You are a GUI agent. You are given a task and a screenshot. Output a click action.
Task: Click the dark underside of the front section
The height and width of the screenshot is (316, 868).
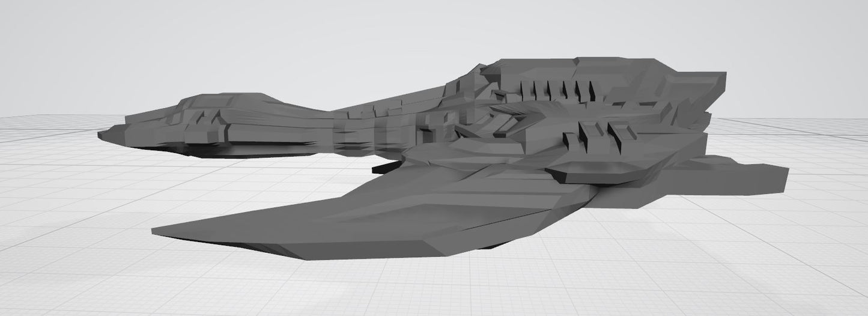pyautogui.click(x=240, y=149)
